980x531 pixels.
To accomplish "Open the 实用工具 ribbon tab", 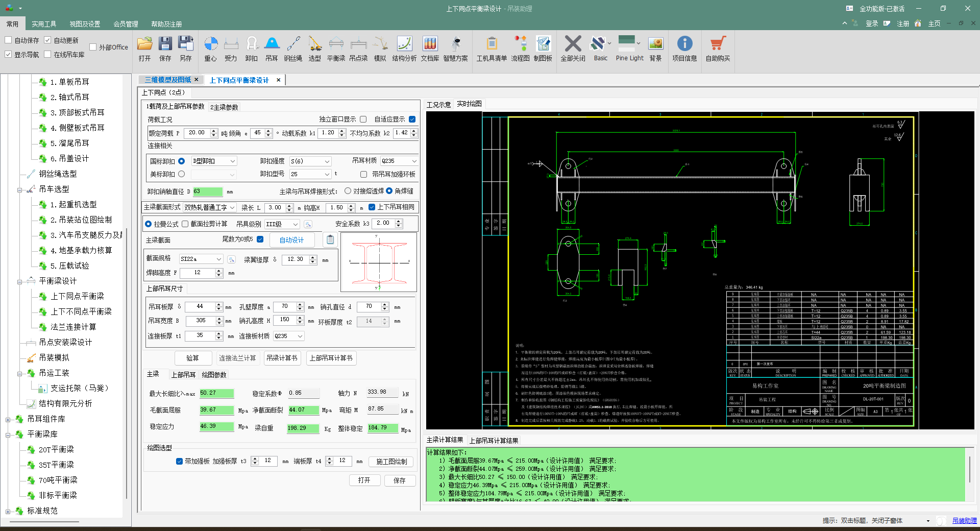I will pos(44,24).
